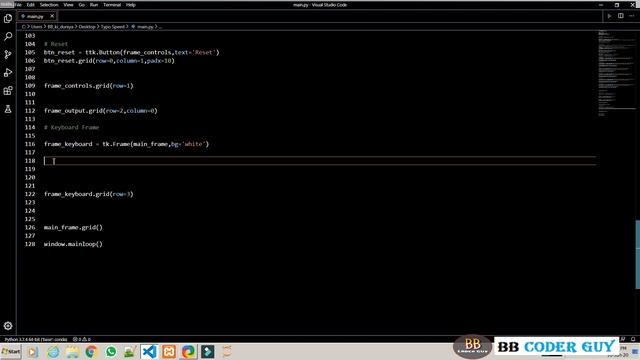
Task: Click the 'main_frame.grid()' code line
Action: coord(73,227)
